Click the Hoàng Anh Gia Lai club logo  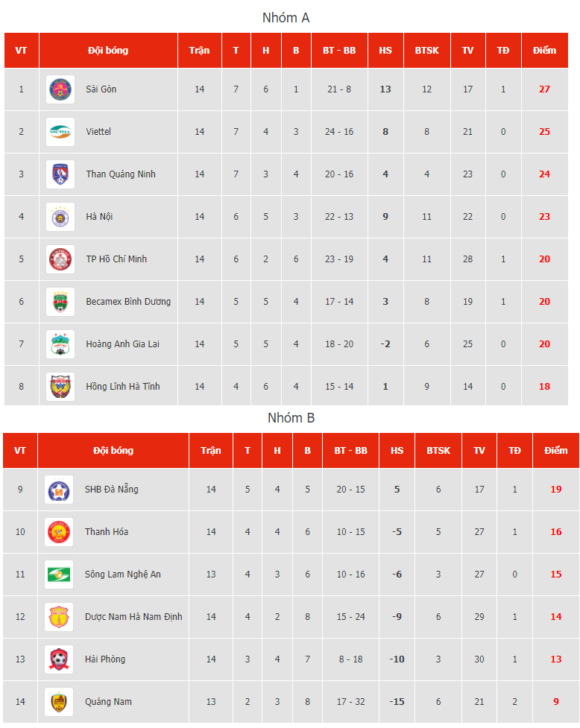[x=60, y=344]
